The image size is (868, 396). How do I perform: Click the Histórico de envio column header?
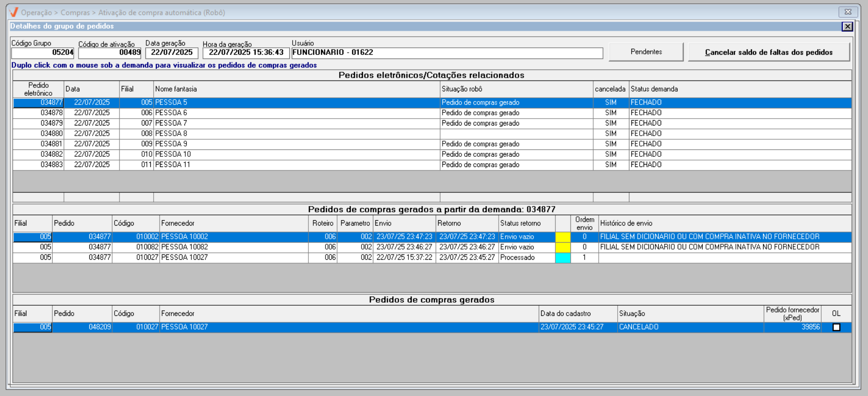pos(725,223)
